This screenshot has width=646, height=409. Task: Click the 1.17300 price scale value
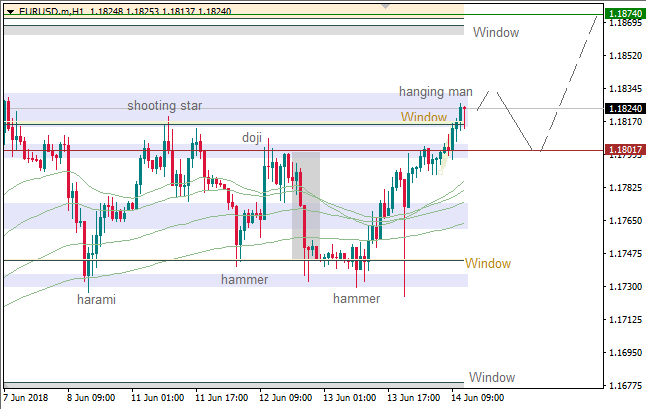[624, 287]
